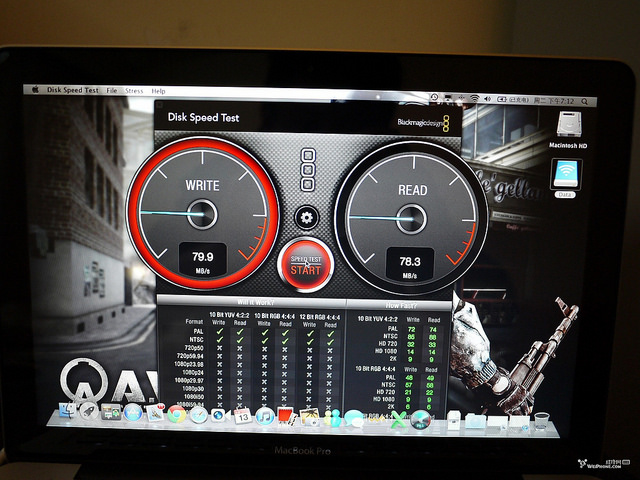Open the Wi-Fi status menu
640x480 pixels.
(474, 98)
